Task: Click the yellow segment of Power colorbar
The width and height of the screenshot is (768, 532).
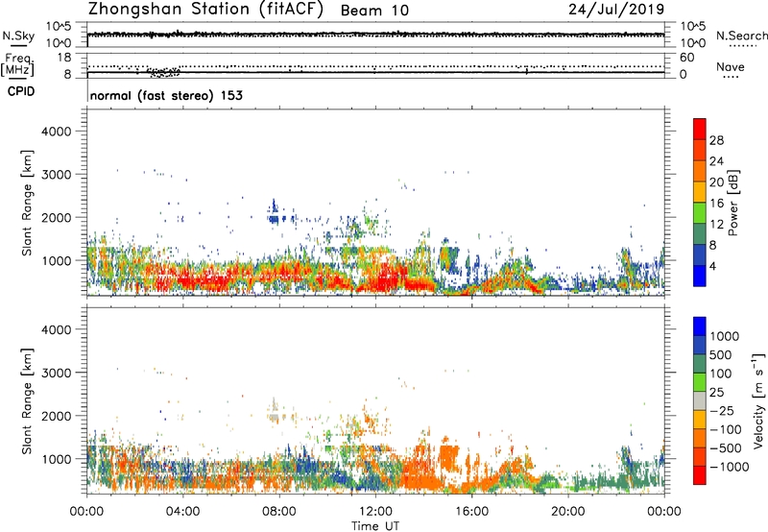Action: click(x=700, y=192)
